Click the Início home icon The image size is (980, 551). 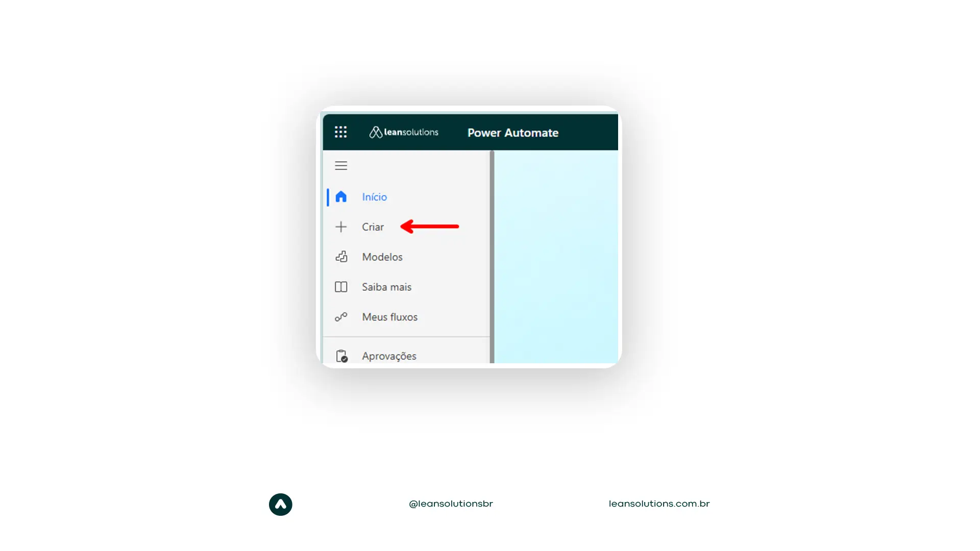341,197
